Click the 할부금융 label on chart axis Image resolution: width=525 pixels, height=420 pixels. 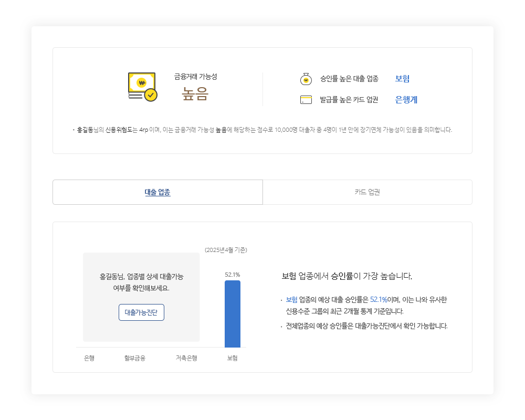(134, 358)
